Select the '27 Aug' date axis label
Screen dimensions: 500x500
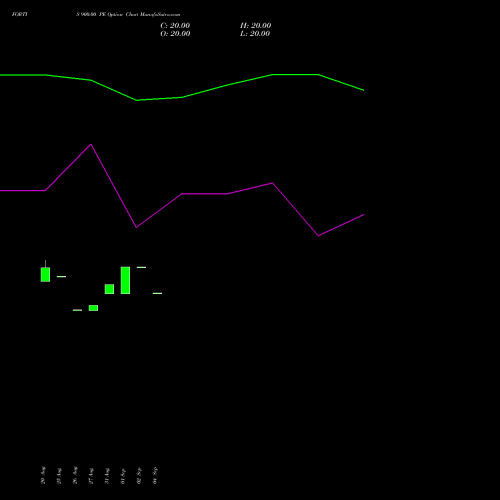[91, 476]
